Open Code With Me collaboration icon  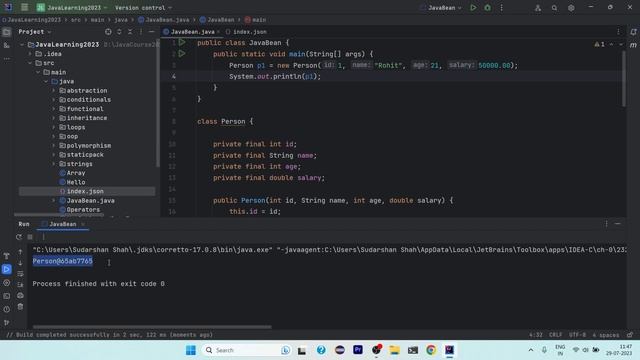pos(538,8)
